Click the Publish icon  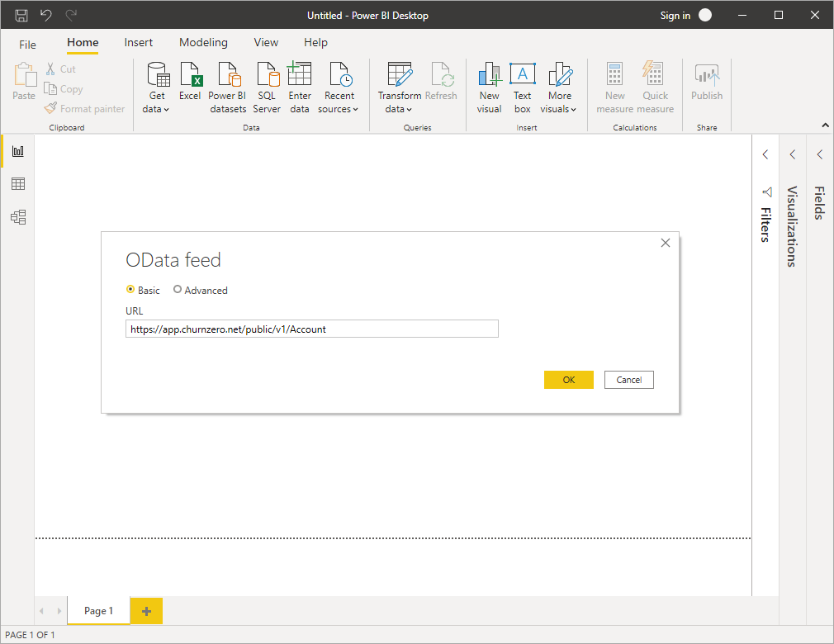(x=707, y=74)
